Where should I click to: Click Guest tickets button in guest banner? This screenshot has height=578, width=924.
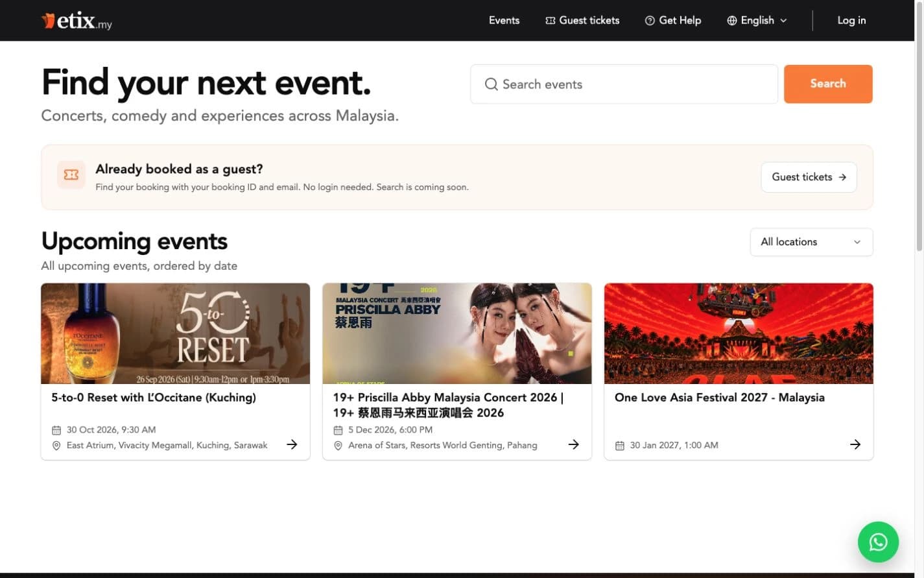point(809,177)
